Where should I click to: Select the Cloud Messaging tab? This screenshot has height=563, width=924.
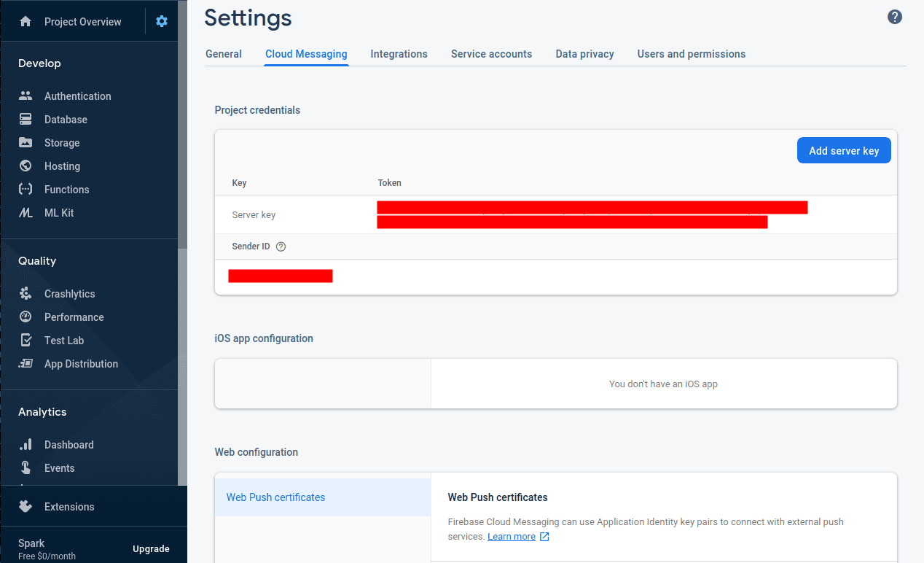point(306,54)
